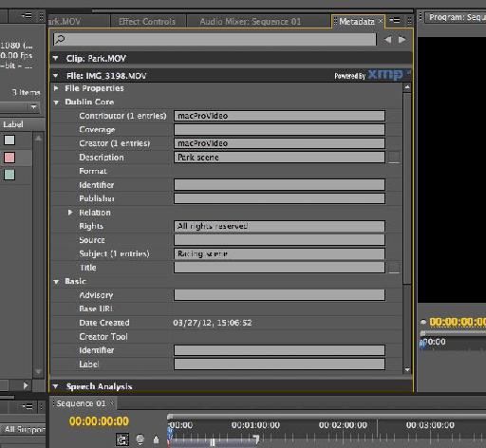Image resolution: width=486 pixels, height=448 pixels.
Task: Close the Metadata tab
Action: pyautogui.click(x=381, y=21)
